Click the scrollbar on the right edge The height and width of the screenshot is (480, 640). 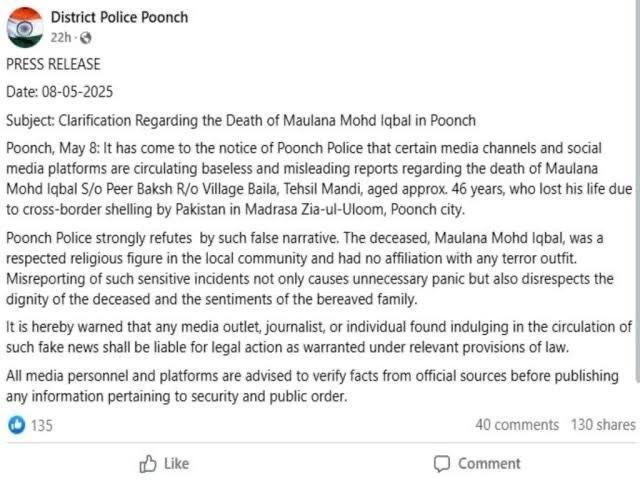[637, 192]
